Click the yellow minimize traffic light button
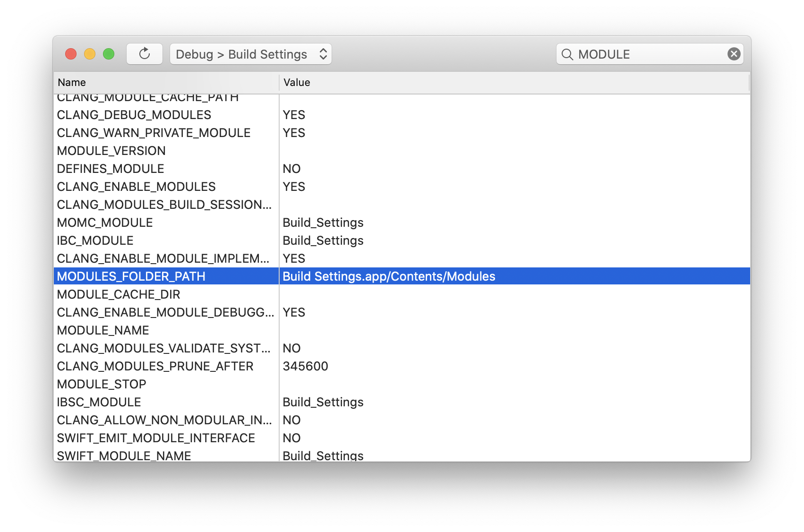 (x=90, y=54)
